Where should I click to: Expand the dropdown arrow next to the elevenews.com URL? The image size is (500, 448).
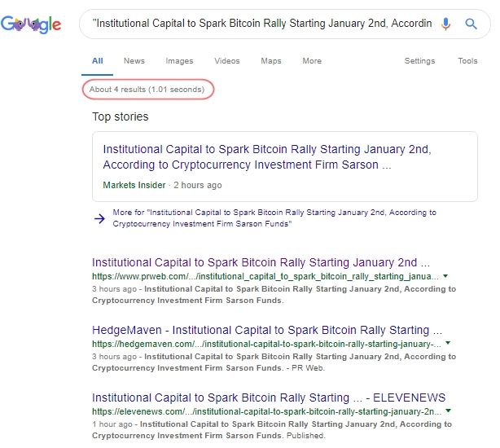[x=449, y=411]
